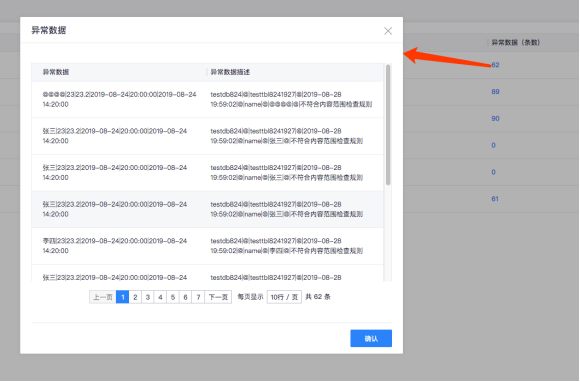Click the 下一页 next page button

(x=218, y=297)
